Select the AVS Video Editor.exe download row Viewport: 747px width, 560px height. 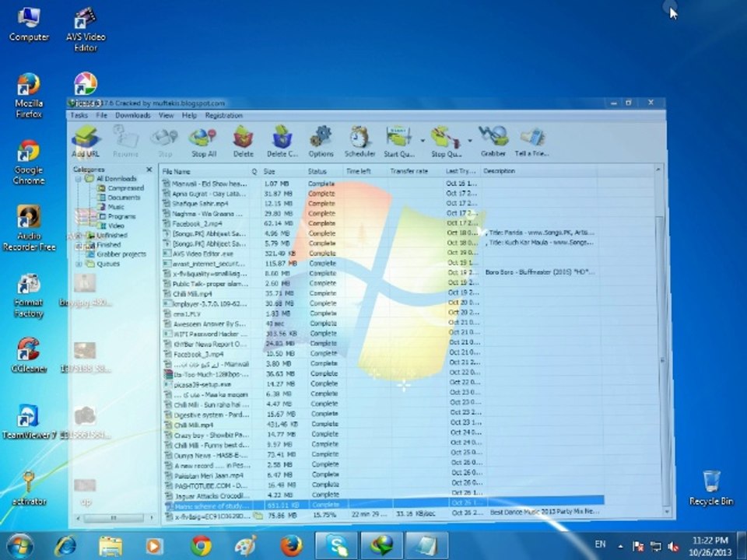click(381, 254)
